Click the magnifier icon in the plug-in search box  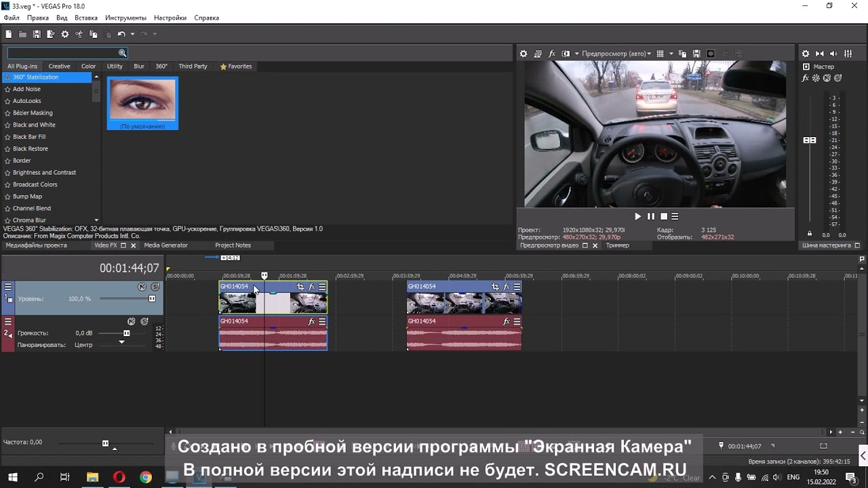tap(122, 53)
